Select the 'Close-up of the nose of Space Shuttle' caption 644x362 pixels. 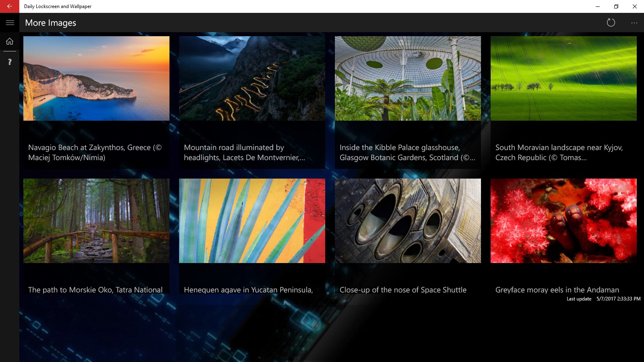point(403,290)
